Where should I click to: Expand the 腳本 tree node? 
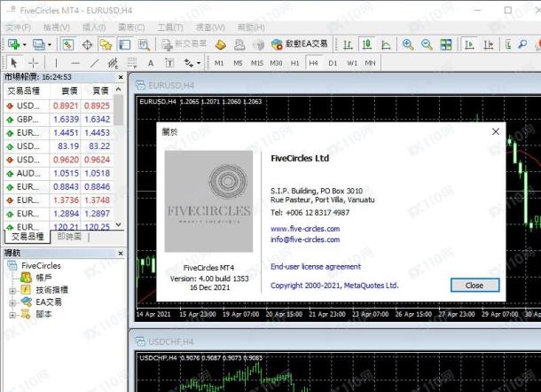click(12, 315)
